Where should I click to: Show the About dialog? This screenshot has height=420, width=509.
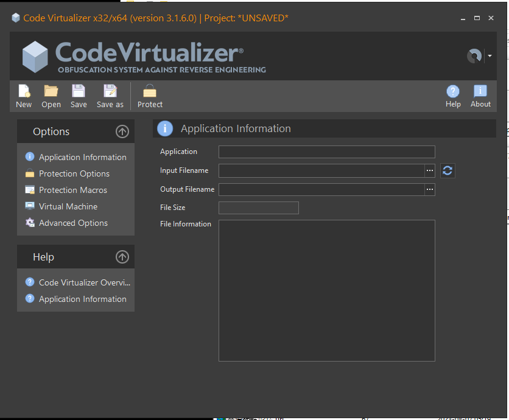[480, 94]
